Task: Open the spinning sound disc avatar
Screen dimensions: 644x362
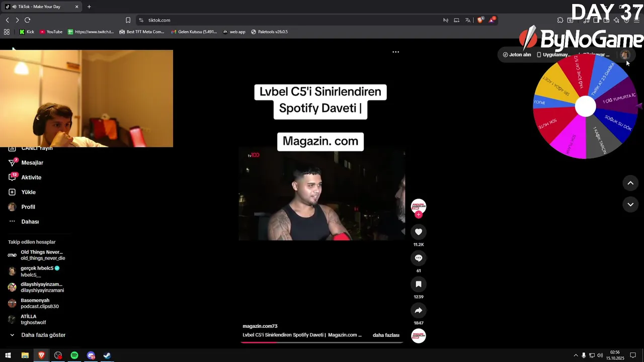Action: tap(419, 336)
